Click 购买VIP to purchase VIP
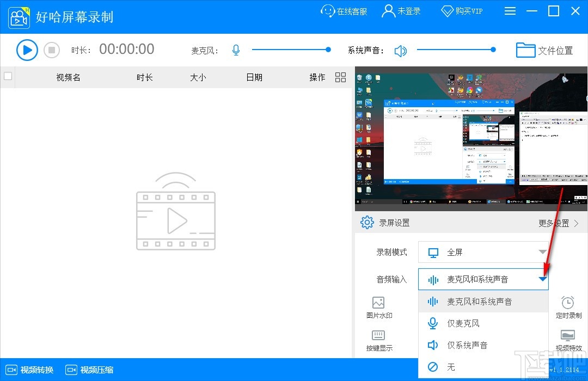588x381 pixels. point(462,11)
